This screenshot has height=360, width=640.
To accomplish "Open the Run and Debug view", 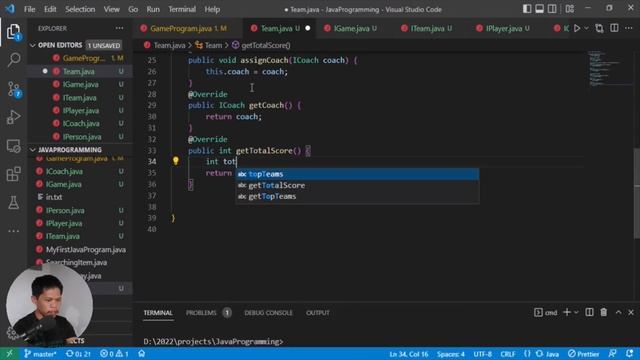I will [x=13, y=117].
